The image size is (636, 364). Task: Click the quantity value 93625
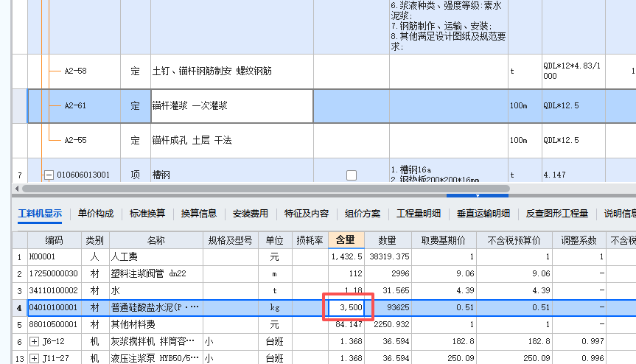tap(398, 307)
